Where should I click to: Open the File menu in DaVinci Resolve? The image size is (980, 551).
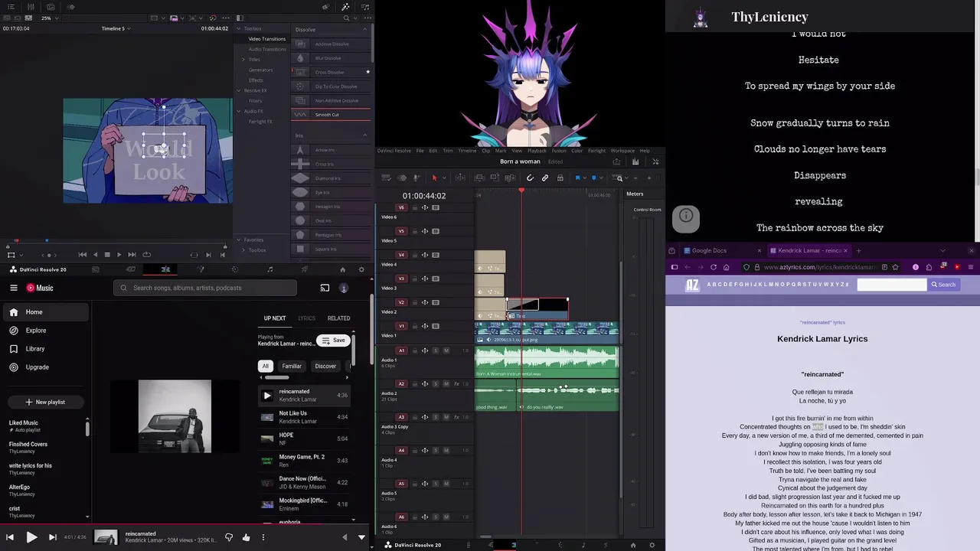click(420, 151)
